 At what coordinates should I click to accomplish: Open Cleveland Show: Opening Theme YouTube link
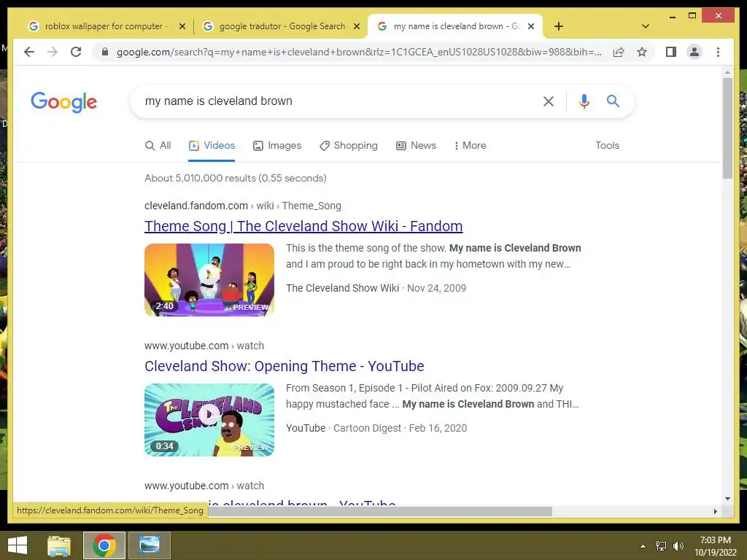pyautogui.click(x=284, y=366)
